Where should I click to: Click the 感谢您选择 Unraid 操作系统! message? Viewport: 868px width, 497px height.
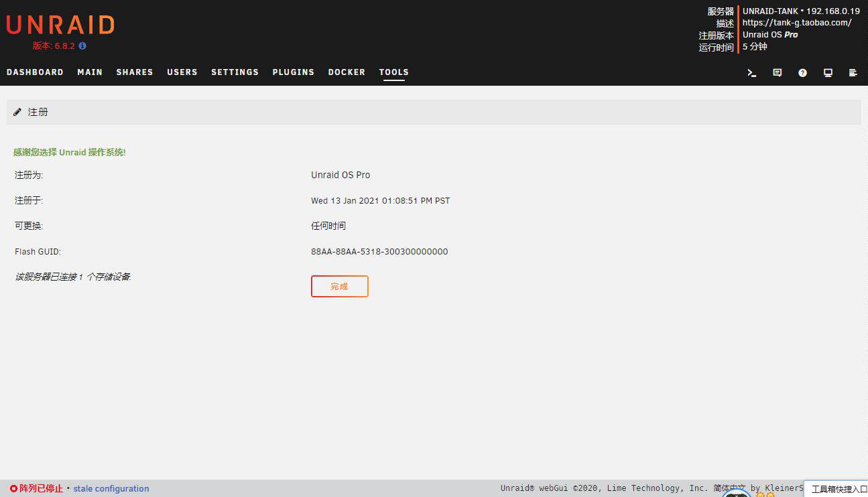tap(70, 153)
